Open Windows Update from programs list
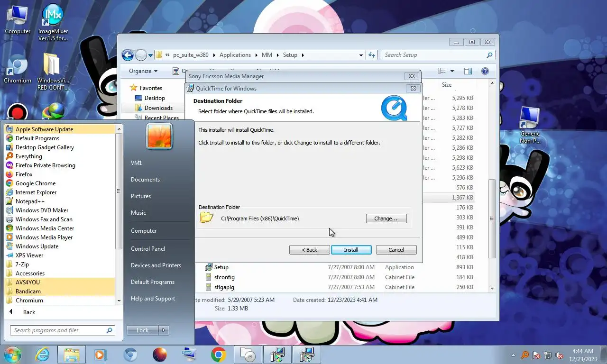Screen dimensions: 607x364 (x=60, y=246)
